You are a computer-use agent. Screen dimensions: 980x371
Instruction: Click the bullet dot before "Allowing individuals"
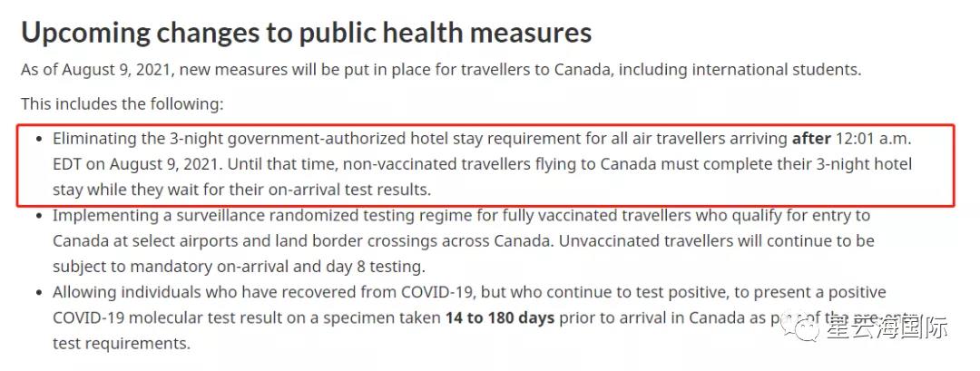coord(38,293)
